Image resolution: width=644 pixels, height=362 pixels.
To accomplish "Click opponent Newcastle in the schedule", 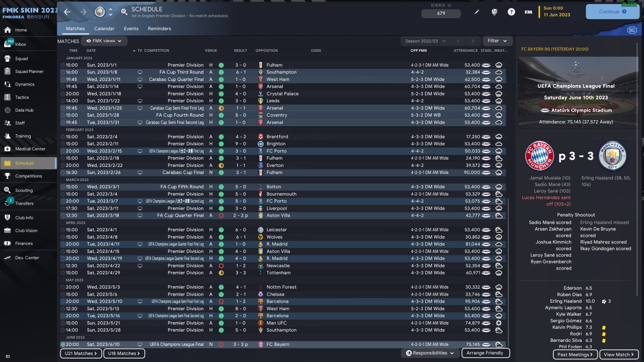I will [278, 265].
